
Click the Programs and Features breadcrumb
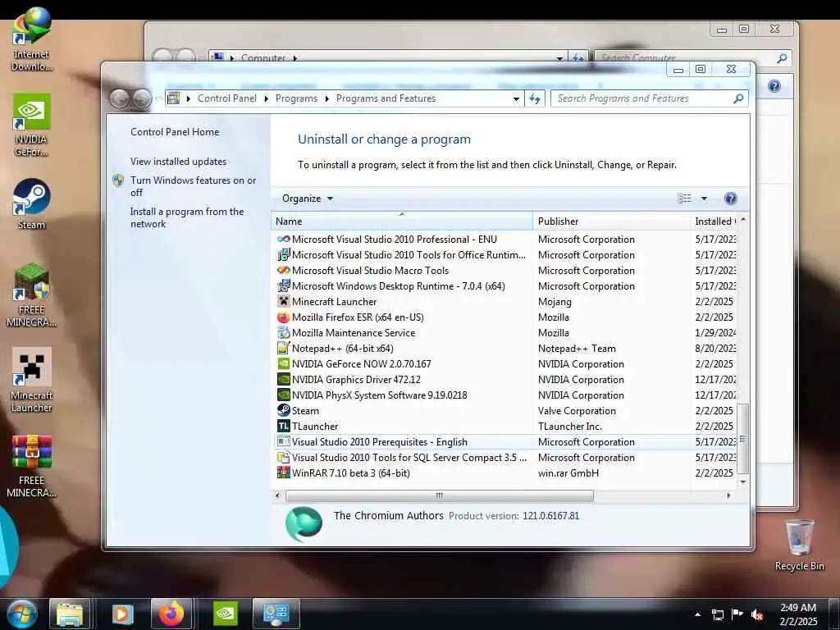(386, 98)
